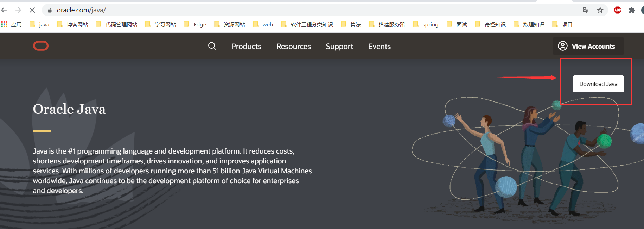The width and height of the screenshot is (644, 229).
Task: Open the web bookmark folder
Action: [x=263, y=24]
